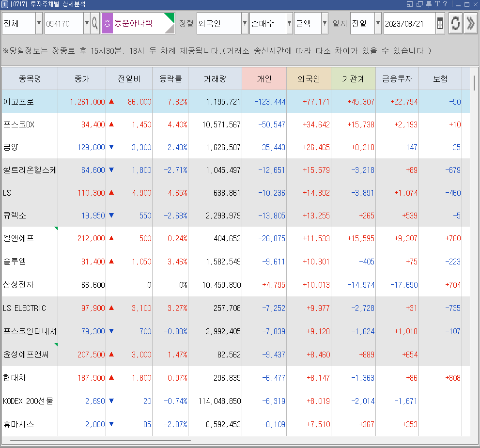The image size is (480, 448).
Task: Select the 포스코인터내셔 row name
Action: click(x=30, y=331)
